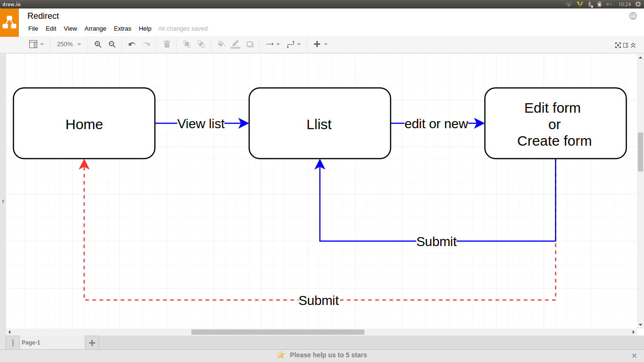This screenshot has height=362, width=644.
Task: Click the horizontal canvas scrollbar
Action: [277, 332]
